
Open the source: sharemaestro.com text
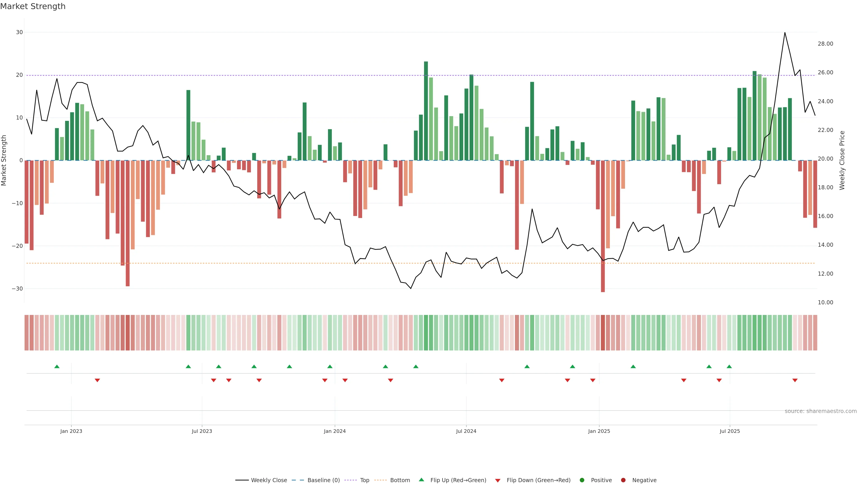click(x=821, y=411)
